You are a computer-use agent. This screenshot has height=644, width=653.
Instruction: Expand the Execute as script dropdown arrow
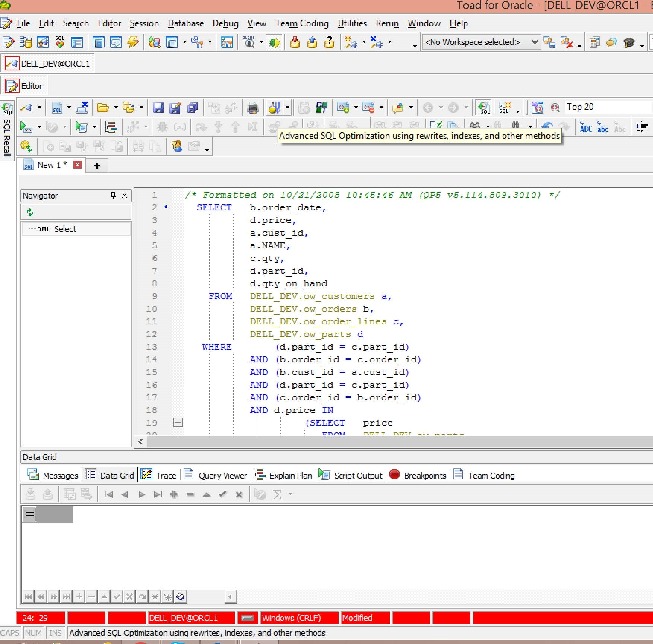pyautogui.click(x=94, y=127)
